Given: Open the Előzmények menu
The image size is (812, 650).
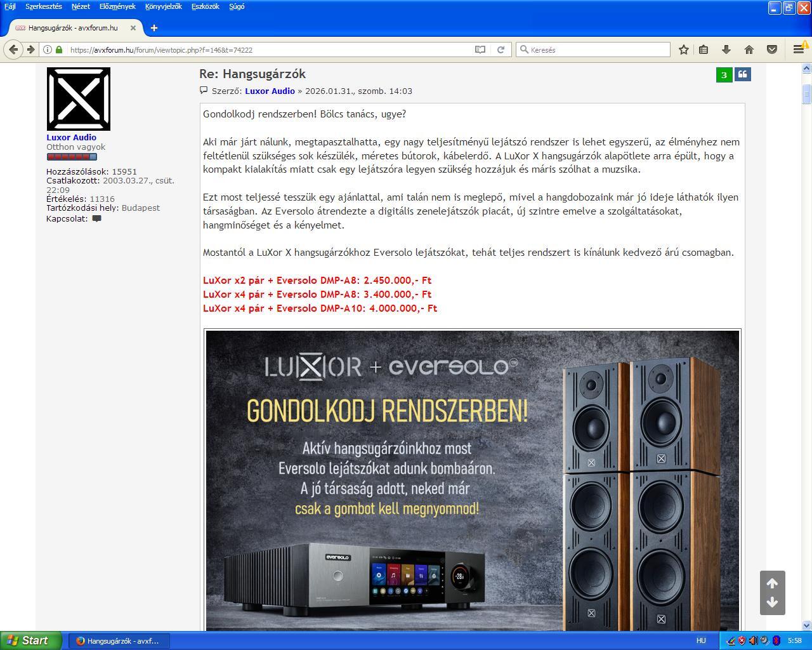Looking at the screenshot, I should [117, 6].
